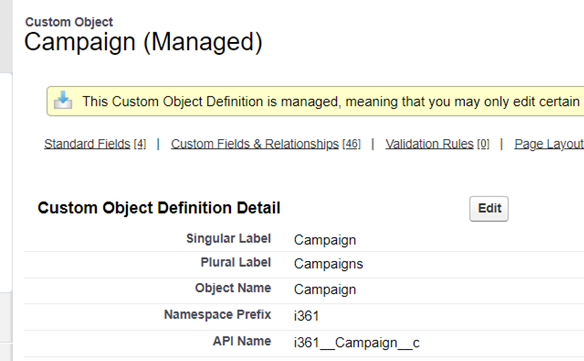Select the Plural Label value Campaigns

click(x=328, y=264)
